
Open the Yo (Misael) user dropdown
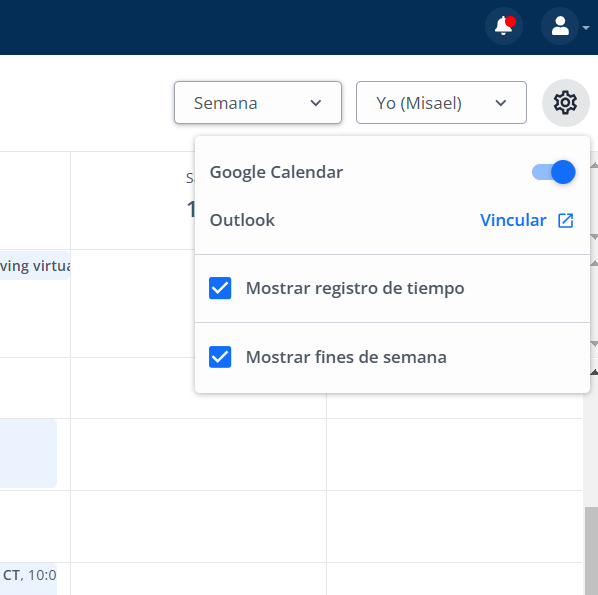pos(441,103)
